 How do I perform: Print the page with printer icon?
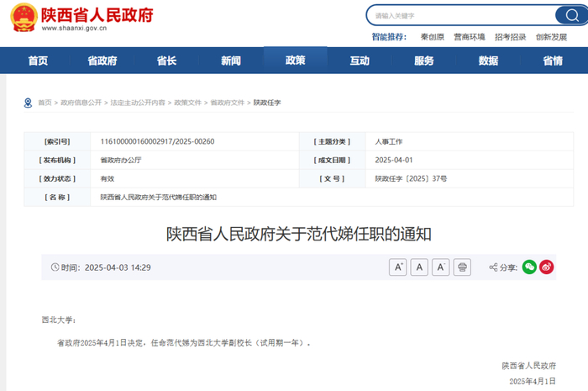(x=462, y=267)
